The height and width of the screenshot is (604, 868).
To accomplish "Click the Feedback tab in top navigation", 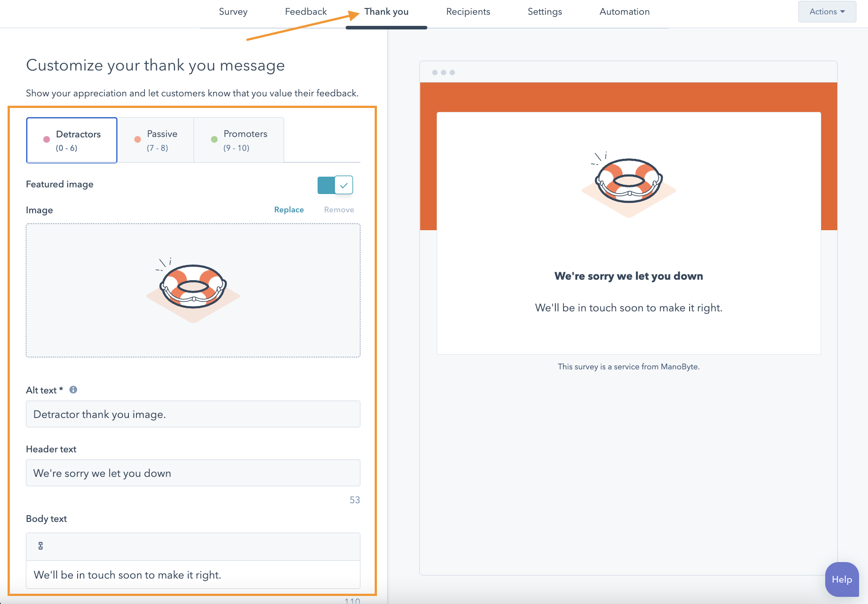I will (x=306, y=11).
